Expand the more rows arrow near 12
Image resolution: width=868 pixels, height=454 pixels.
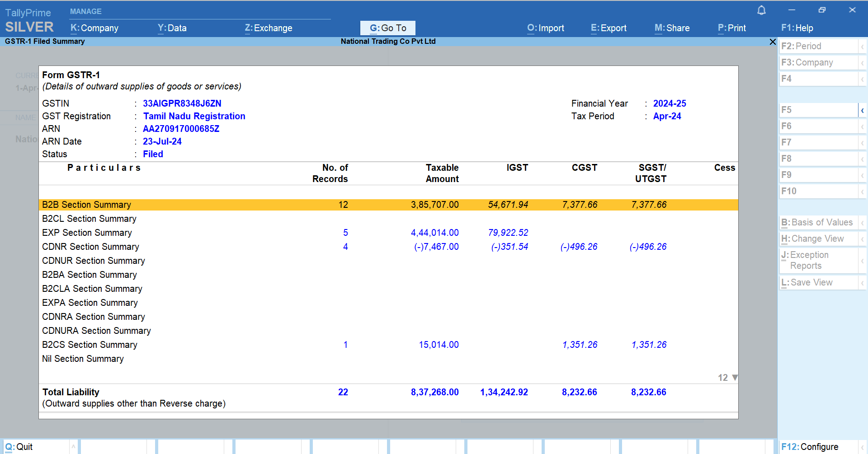[x=735, y=378]
